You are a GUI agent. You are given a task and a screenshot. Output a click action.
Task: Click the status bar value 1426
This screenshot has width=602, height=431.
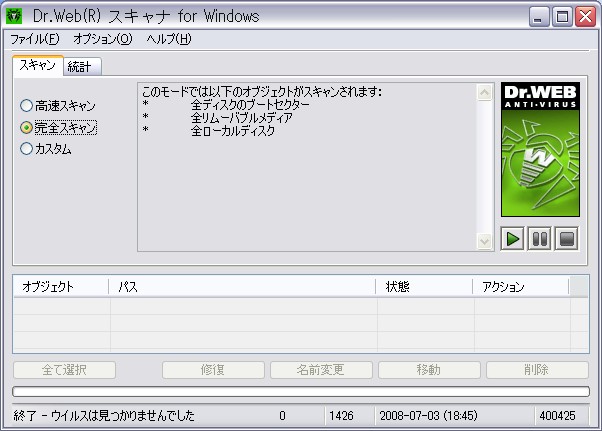click(341, 416)
